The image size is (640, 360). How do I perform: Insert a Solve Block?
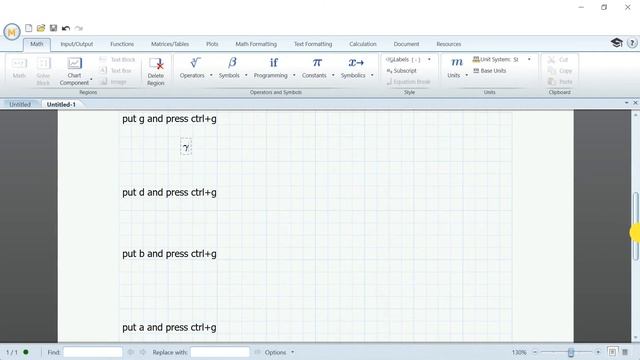(43, 71)
